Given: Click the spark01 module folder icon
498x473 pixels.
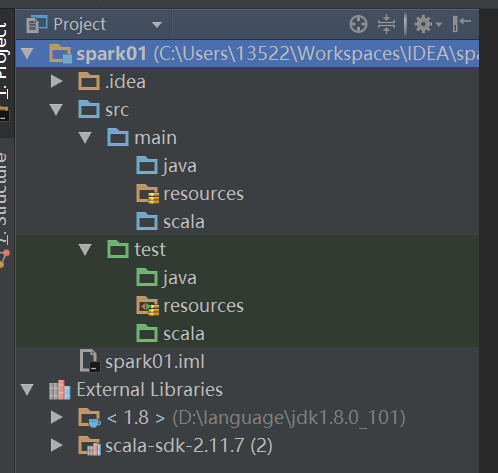Looking at the screenshot, I should coord(60,54).
